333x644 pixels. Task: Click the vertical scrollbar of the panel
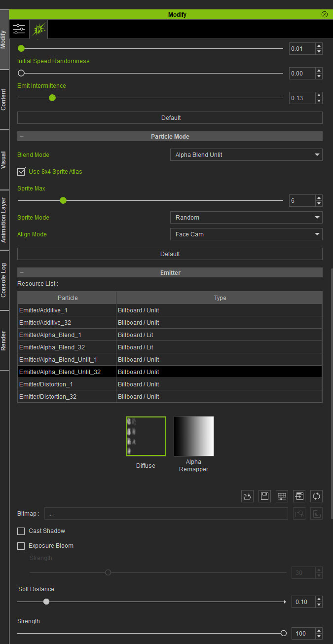(332, 393)
